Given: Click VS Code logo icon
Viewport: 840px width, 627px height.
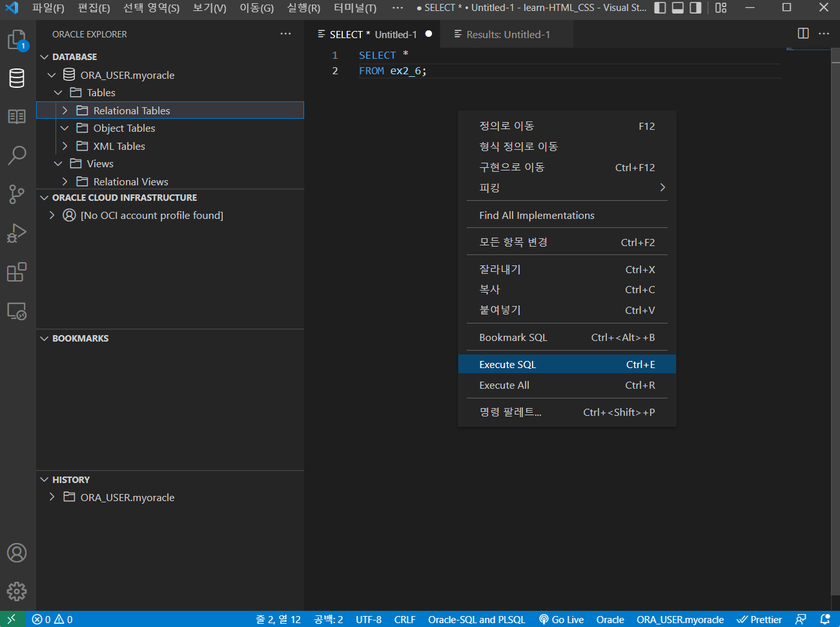Looking at the screenshot, I should coord(12,8).
